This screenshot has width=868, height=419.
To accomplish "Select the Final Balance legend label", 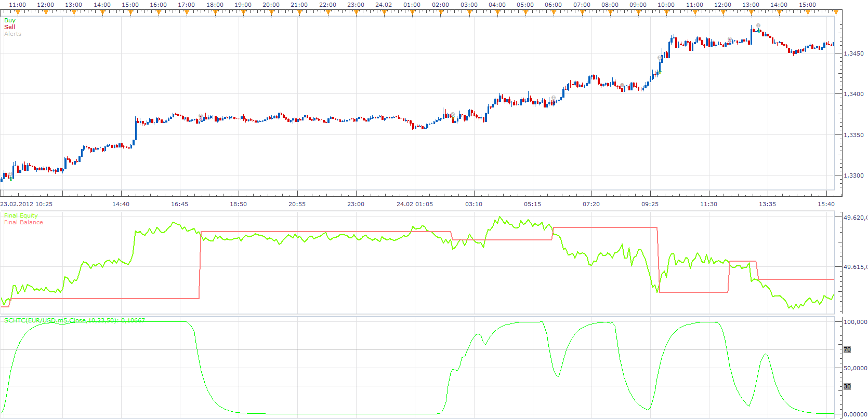I will pos(23,222).
